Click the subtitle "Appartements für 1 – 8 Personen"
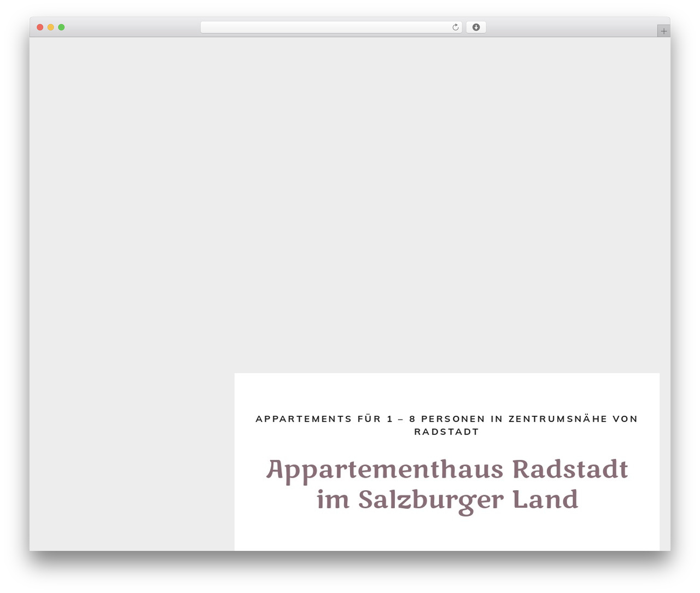 pyautogui.click(x=370, y=419)
